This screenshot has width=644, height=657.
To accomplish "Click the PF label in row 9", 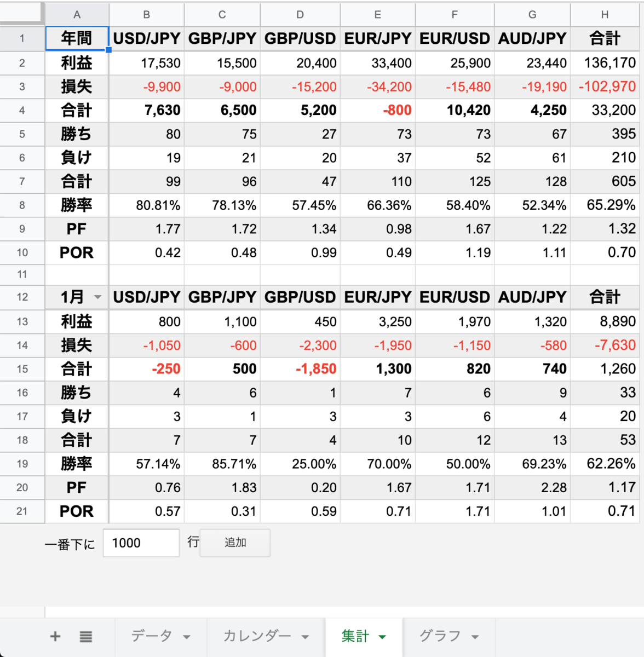I will 77,229.
